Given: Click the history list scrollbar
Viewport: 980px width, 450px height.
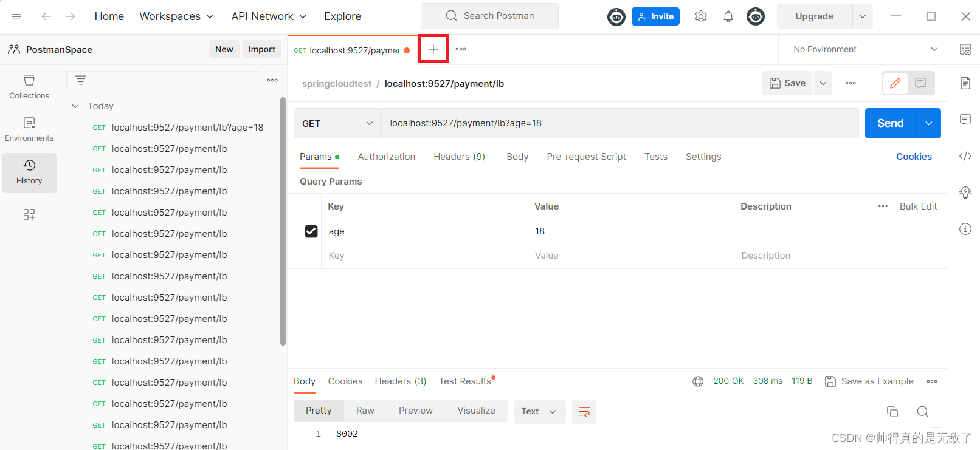Looking at the screenshot, I should 283,221.
